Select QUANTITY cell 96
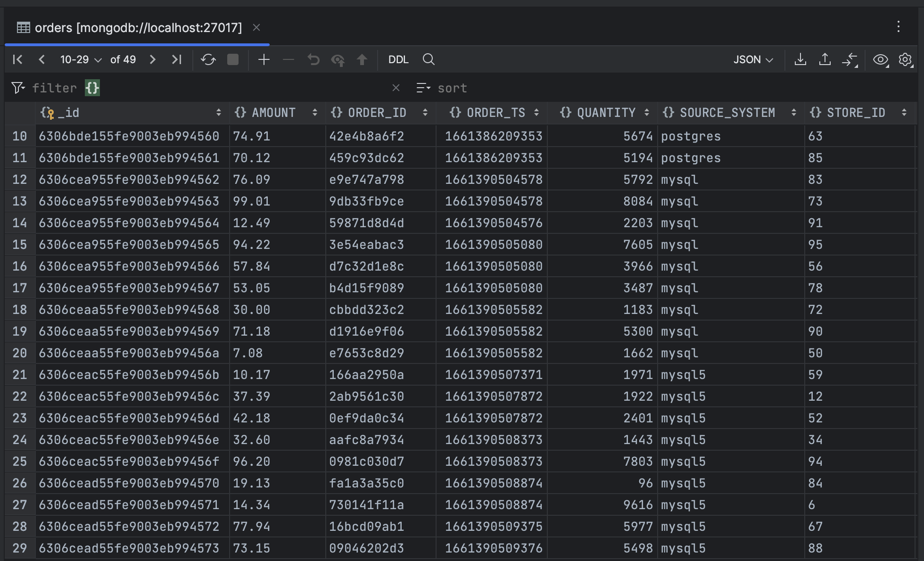 click(x=602, y=483)
